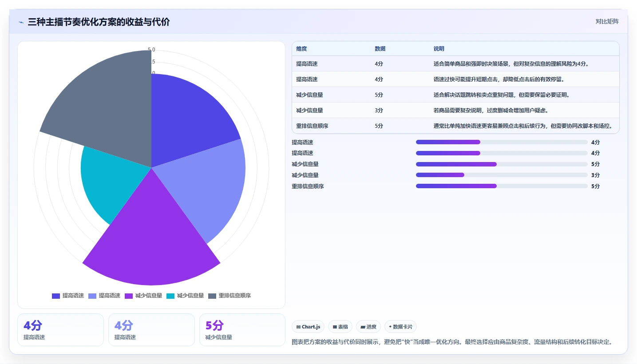Click the footer note starting 图表把方案的收益与代价
This screenshot has width=637, height=364.
click(453, 342)
